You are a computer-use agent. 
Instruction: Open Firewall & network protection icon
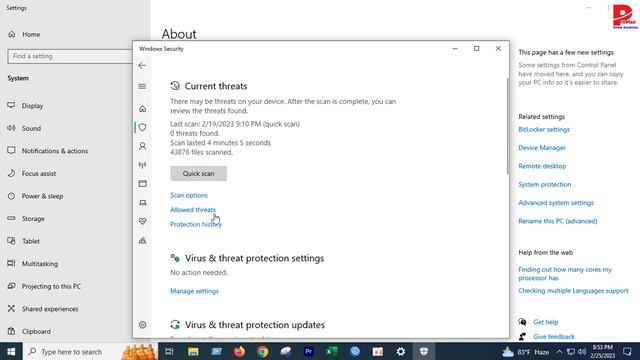click(x=142, y=165)
